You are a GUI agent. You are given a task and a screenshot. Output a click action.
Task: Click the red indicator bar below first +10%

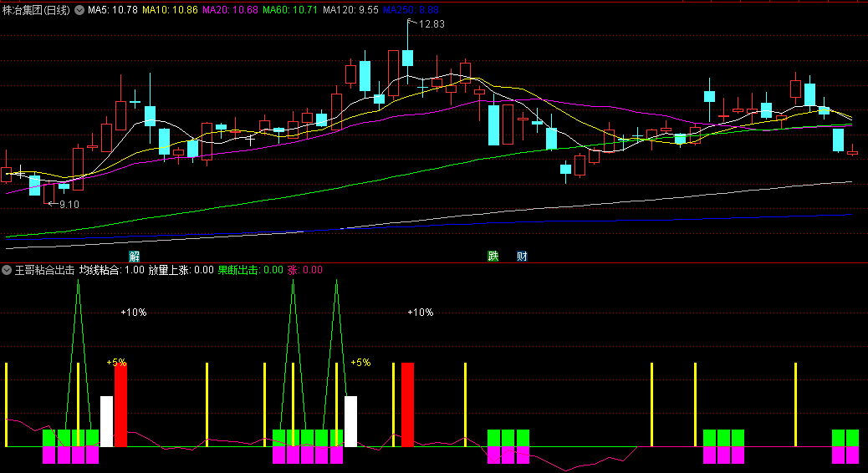120,405
